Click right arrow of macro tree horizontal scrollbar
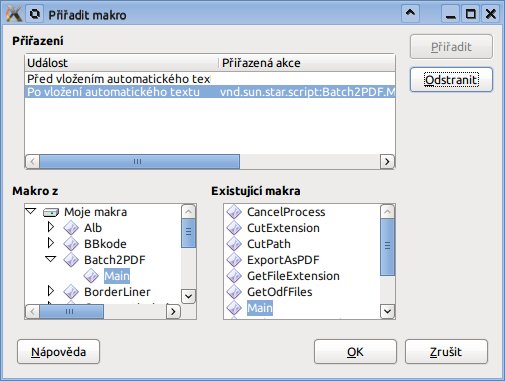 click(173, 312)
